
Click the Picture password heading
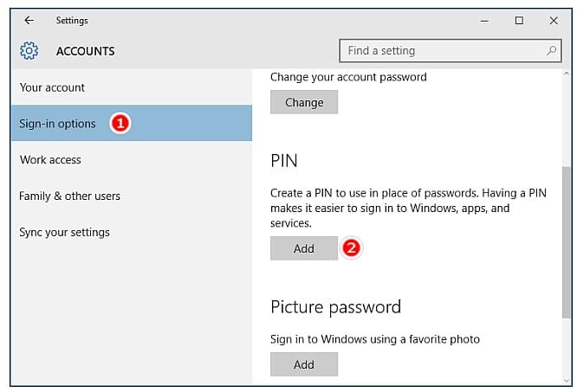click(335, 307)
